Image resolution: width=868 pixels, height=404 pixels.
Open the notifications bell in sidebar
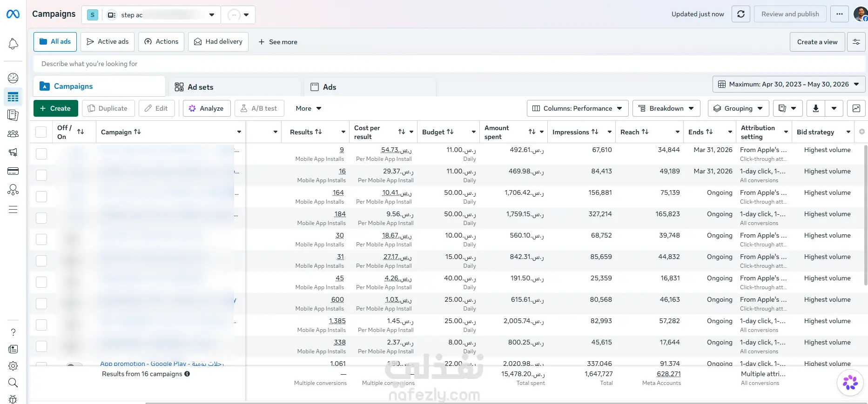(13, 44)
